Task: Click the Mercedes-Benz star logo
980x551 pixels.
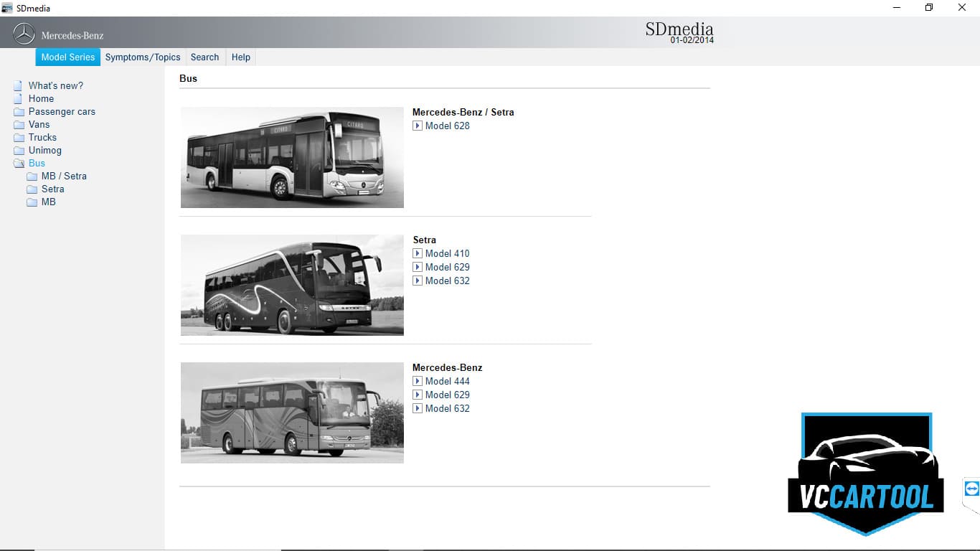Action: pos(24,34)
